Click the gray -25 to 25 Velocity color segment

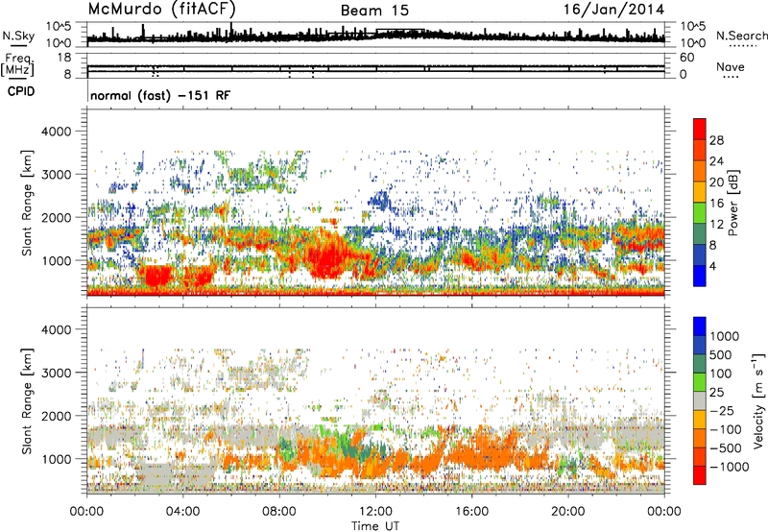[700, 400]
